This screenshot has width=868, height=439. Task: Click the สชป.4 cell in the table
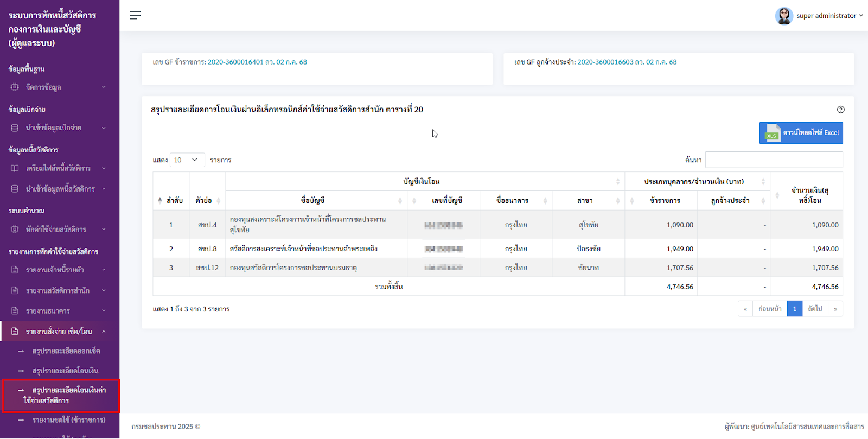(207, 225)
